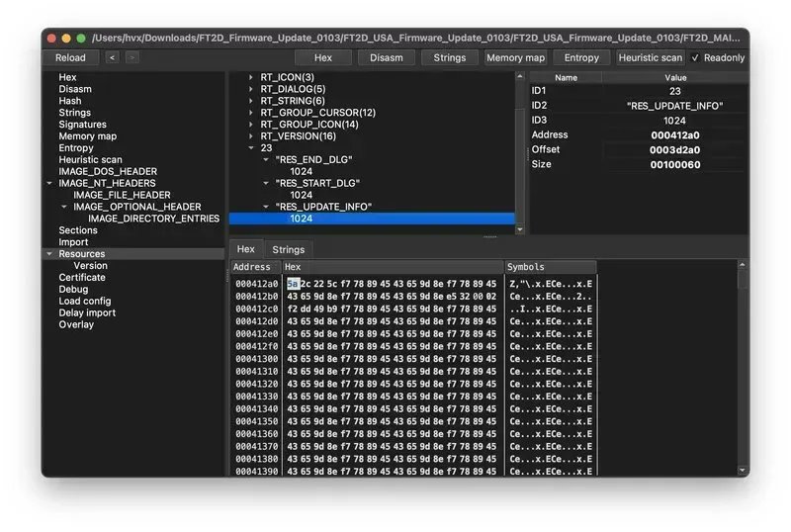Viewport: 791px width, 532px height.
Task: Expand the RT_DIALOG(5) resource node
Action: pos(251,89)
